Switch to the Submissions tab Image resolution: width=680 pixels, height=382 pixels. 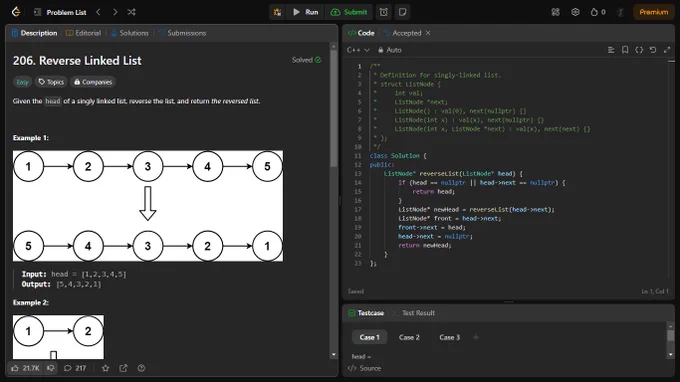pyautogui.click(x=182, y=33)
